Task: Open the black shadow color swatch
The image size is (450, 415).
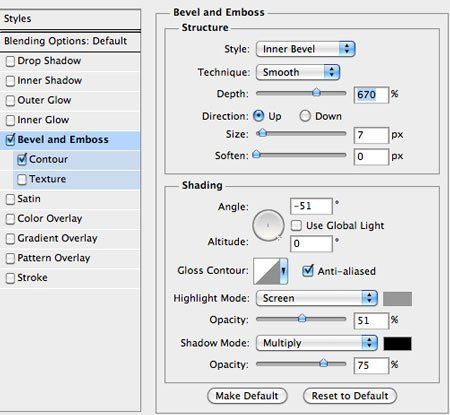Action: pos(397,344)
